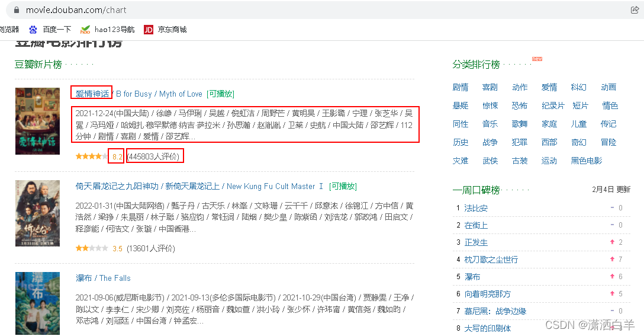The width and height of the screenshot is (644, 336).
Task: Click the 2月4日 更新 date label
Action: tap(611, 190)
